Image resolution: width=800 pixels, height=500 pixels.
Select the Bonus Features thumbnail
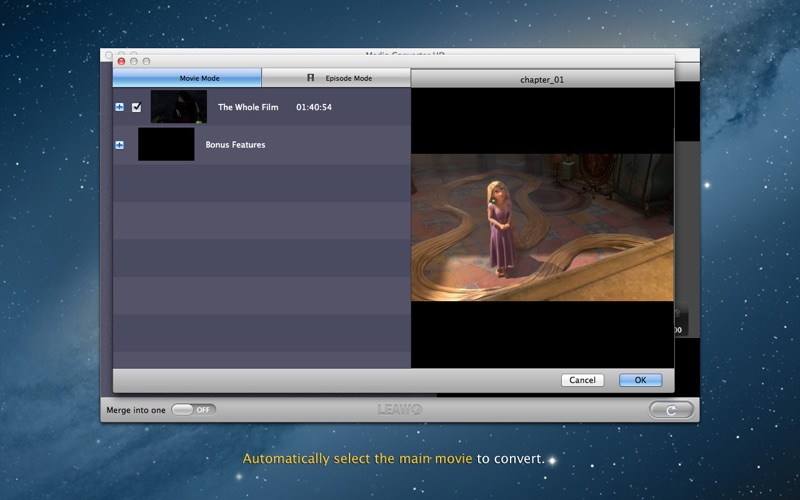click(x=166, y=144)
